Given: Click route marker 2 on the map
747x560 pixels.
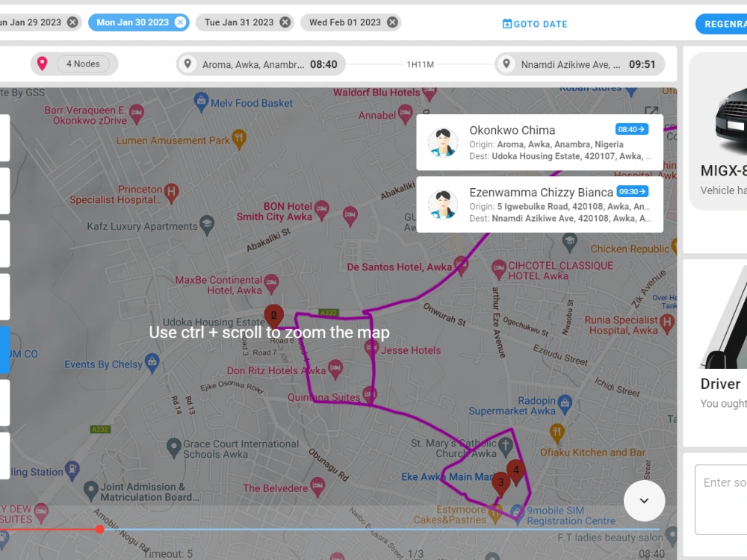Looking at the screenshot, I should [274, 315].
